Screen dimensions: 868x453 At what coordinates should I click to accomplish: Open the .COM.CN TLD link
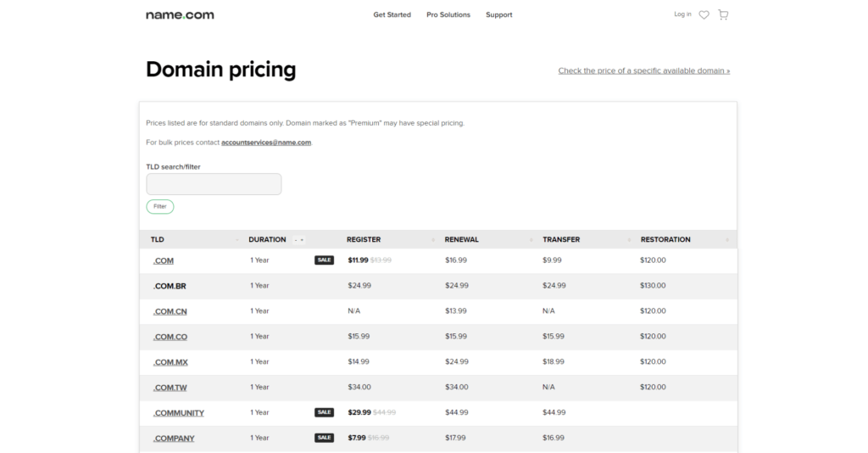(x=170, y=312)
